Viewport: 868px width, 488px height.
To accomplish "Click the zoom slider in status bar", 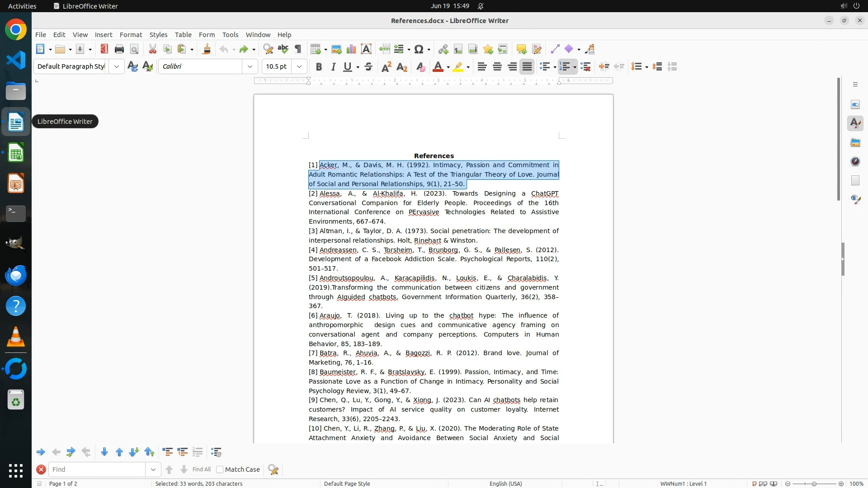I will point(814,483).
